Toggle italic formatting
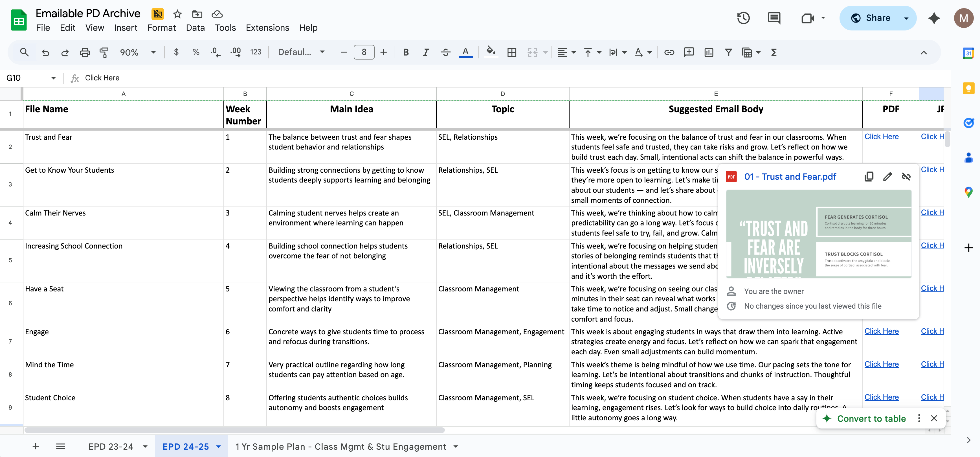 (426, 52)
